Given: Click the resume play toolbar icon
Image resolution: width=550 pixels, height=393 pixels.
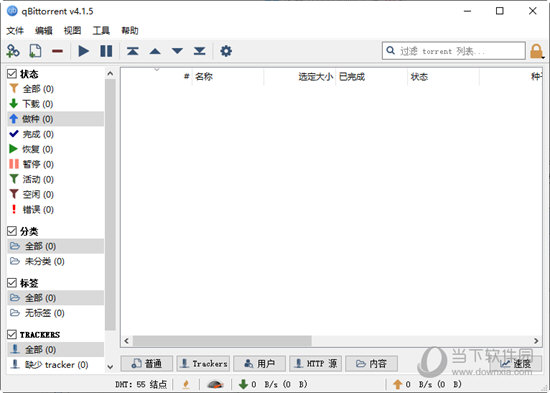Looking at the screenshot, I should (83, 51).
